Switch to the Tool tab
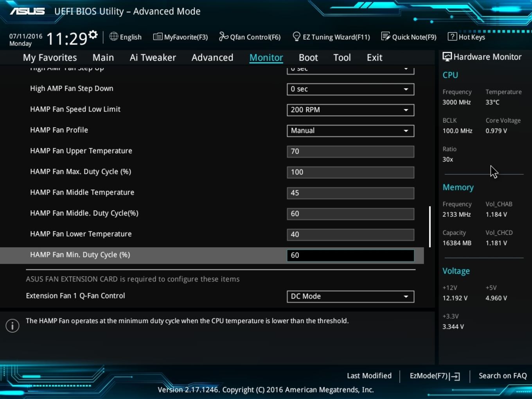This screenshot has height=399, width=532. tap(342, 58)
